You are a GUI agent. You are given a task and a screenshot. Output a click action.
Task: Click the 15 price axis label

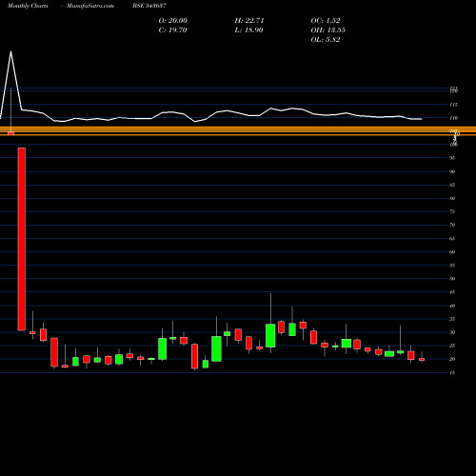[x=452, y=372]
